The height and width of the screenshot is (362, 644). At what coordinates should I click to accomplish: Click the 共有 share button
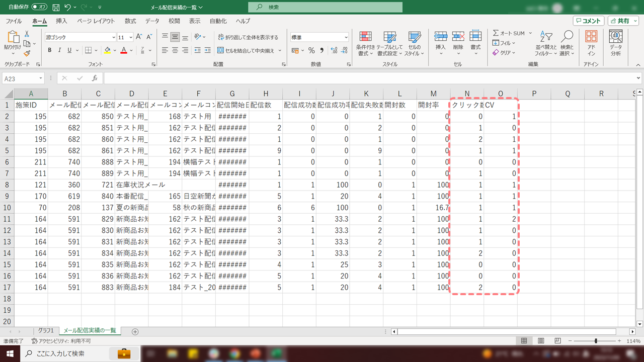[623, 21]
